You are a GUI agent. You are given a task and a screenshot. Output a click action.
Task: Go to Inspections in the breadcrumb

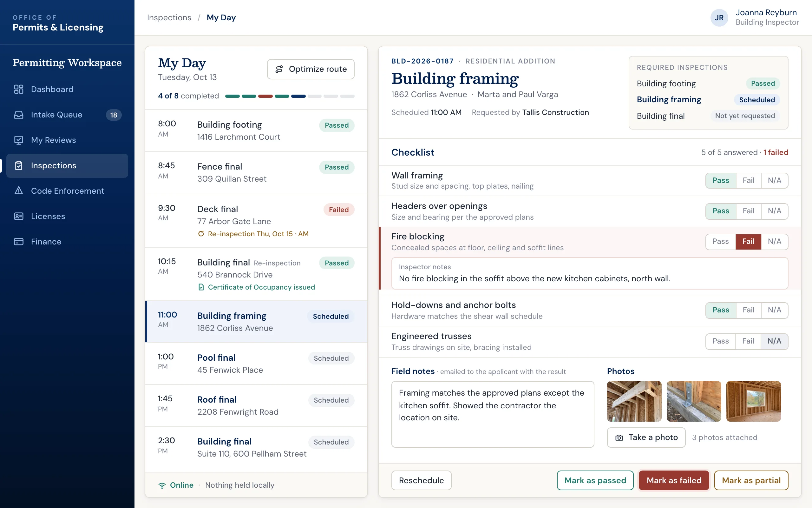point(169,17)
